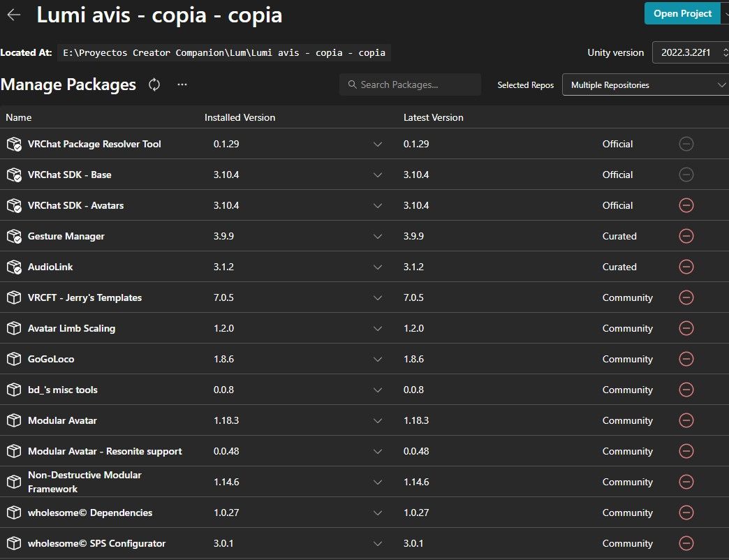The height and width of the screenshot is (560, 729).
Task: Open version dropdown for AudioLink
Action: (x=378, y=267)
